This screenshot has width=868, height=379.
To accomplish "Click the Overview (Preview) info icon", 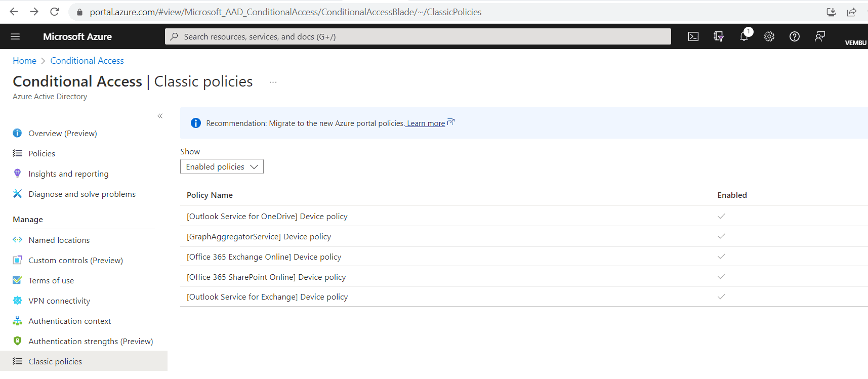I will tap(17, 133).
